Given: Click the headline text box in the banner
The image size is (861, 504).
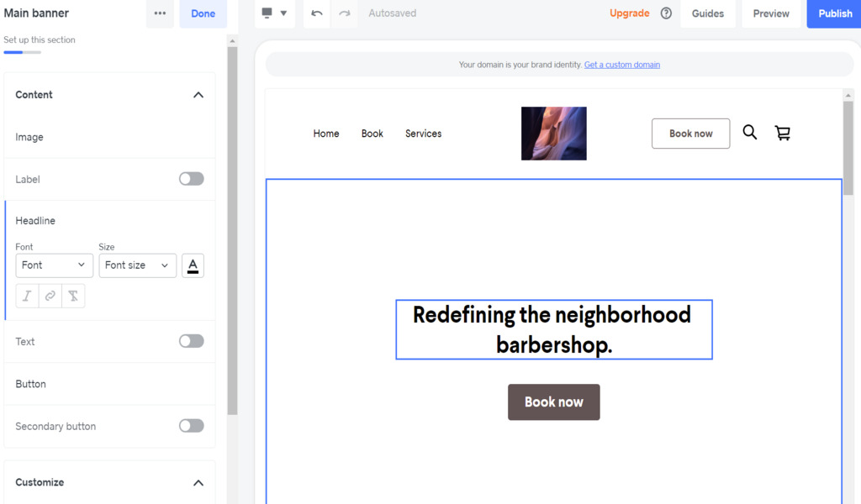Looking at the screenshot, I should point(554,329).
